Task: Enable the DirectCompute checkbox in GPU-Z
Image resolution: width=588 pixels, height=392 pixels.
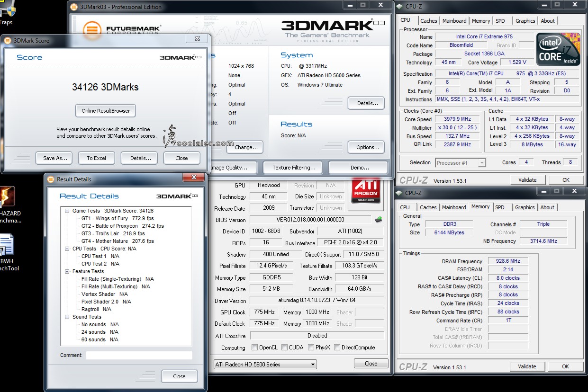Action: pyautogui.click(x=337, y=347)
